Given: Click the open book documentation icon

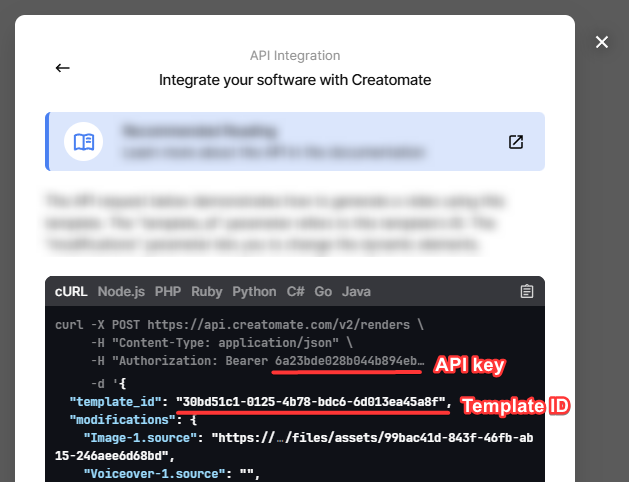Looking at the screenshot, I should click(84, 142).
